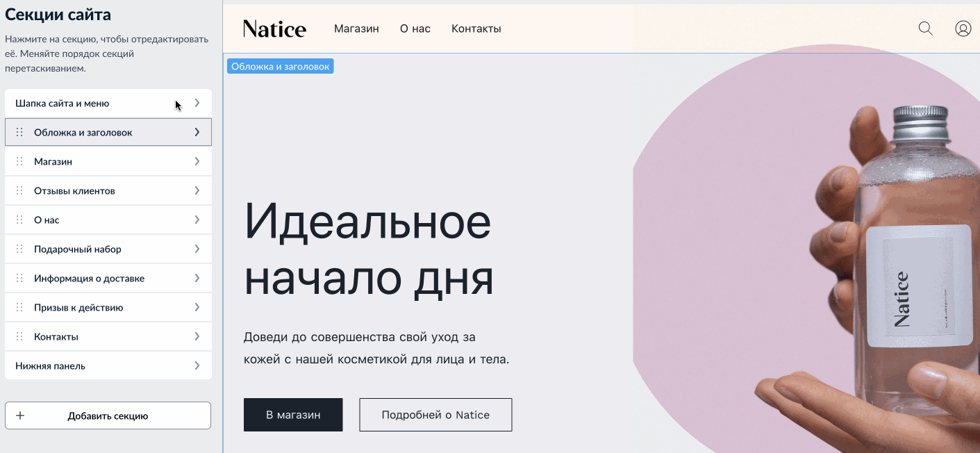The width and height of the screenshot is (980, 453).
Task: Expand chevron for Обложка и заголовок row
Action: point(197,132)
